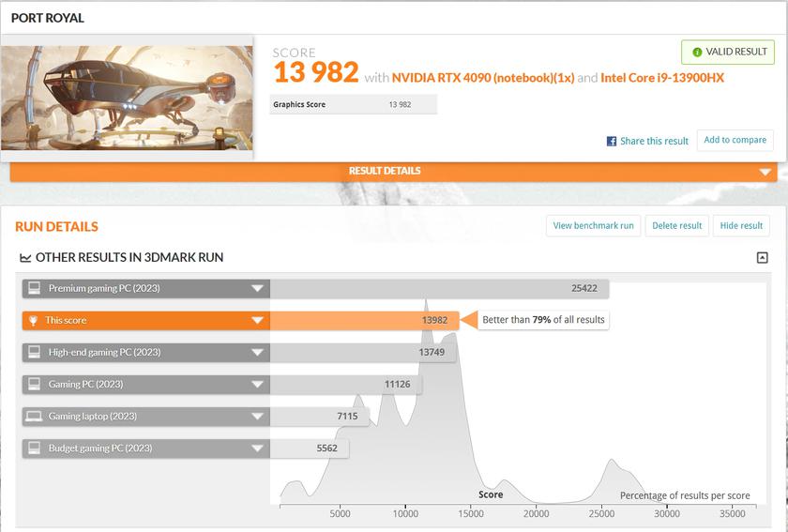
Task: Open the This score dropdown arrow
Action: pyautogui.click(x=257, y=320)
